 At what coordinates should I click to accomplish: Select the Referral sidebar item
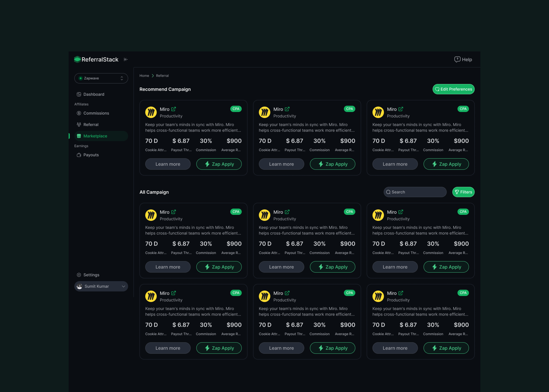(x=91, y=125)
